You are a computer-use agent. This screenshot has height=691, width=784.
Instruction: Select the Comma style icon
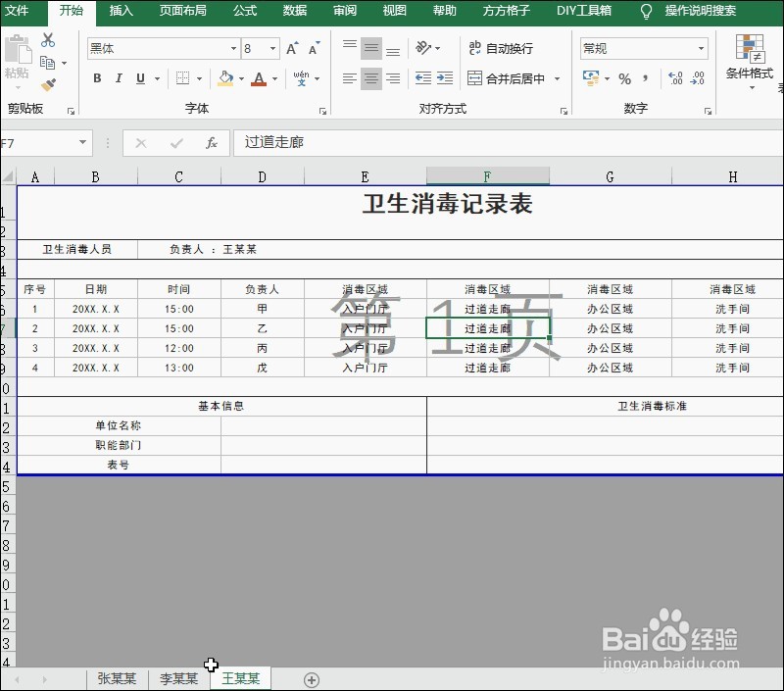point(644,78)
